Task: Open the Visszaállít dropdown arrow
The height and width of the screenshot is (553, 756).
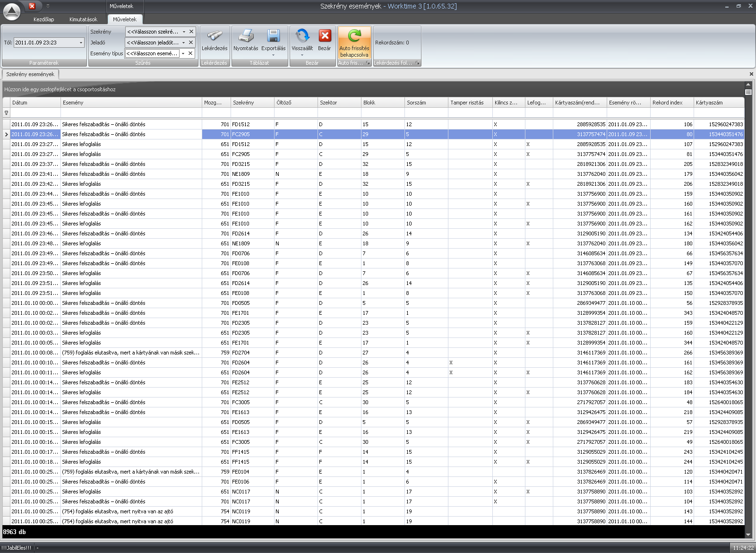Action: point(302,55)
